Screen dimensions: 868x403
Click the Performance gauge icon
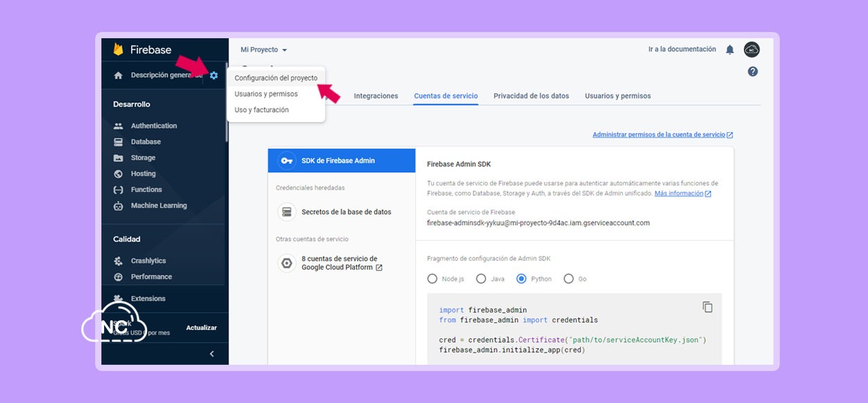point(118,277)
